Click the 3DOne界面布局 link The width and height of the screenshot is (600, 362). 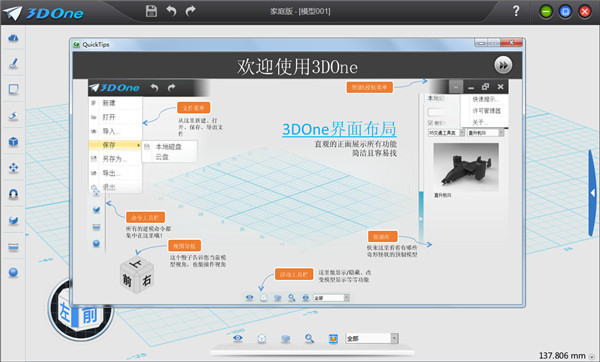click(x=339, y=129)
